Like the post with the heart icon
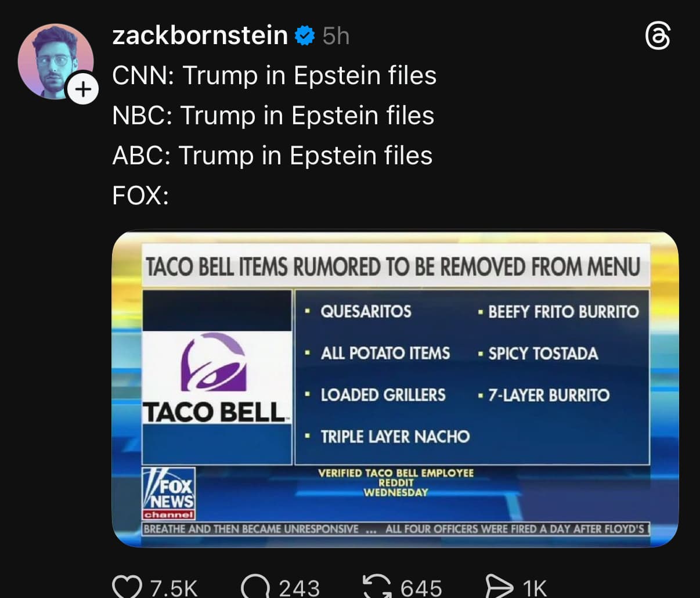Viewport: 700px width, 598px height. 127,586
